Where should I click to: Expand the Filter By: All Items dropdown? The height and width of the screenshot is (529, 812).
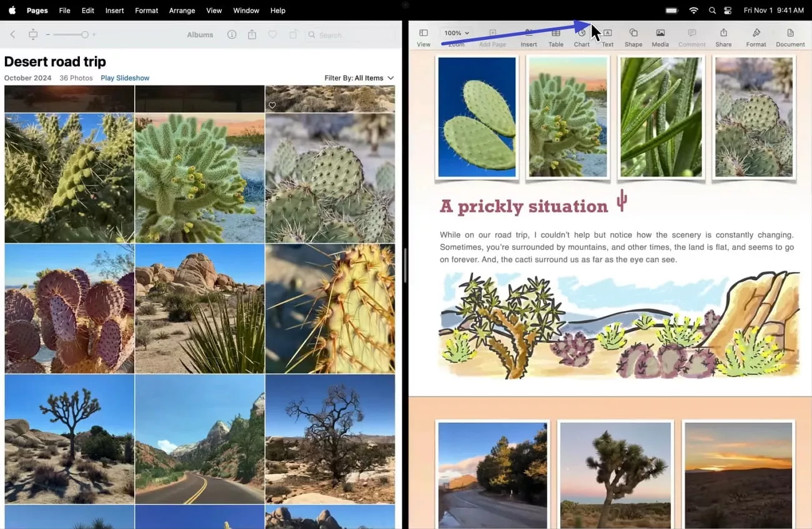[x=359, y=78]
